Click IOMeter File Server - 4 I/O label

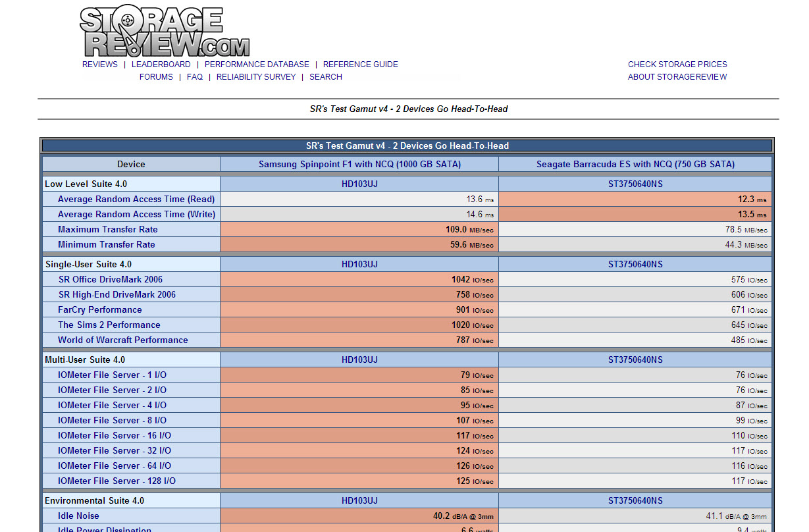113,405
